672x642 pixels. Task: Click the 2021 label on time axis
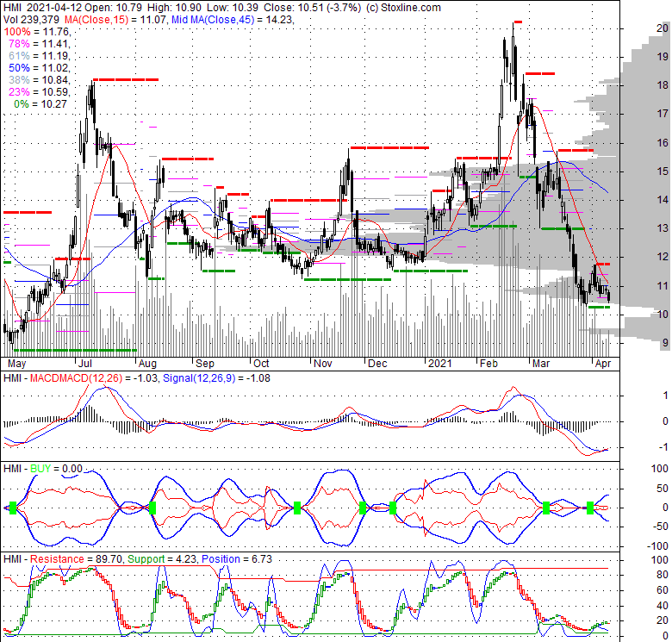click(440, 364)
